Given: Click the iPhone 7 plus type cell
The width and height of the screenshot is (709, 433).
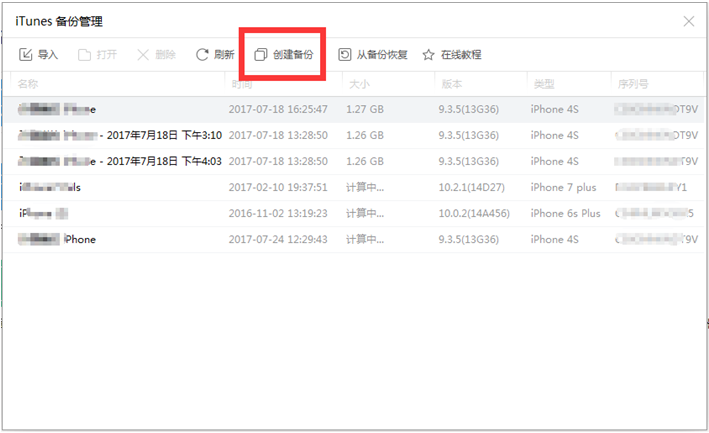Looking at the screenshot, I should click(563, 187).
